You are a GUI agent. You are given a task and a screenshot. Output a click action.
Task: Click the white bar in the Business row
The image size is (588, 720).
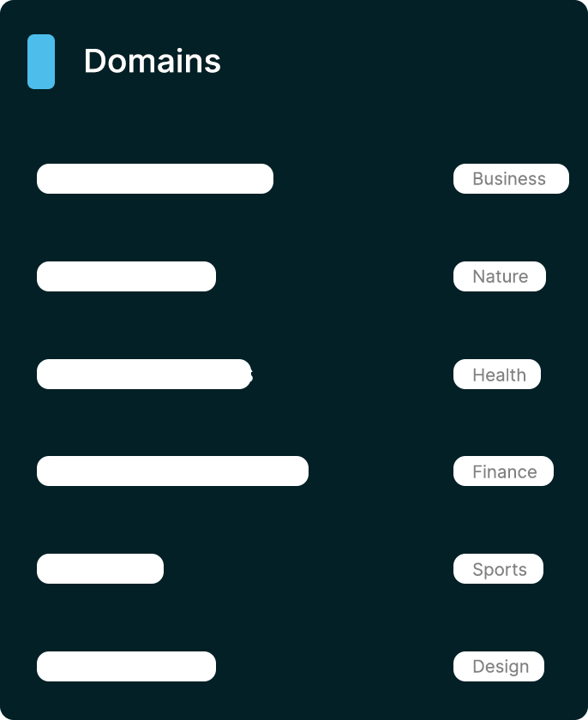coord(155,178)
